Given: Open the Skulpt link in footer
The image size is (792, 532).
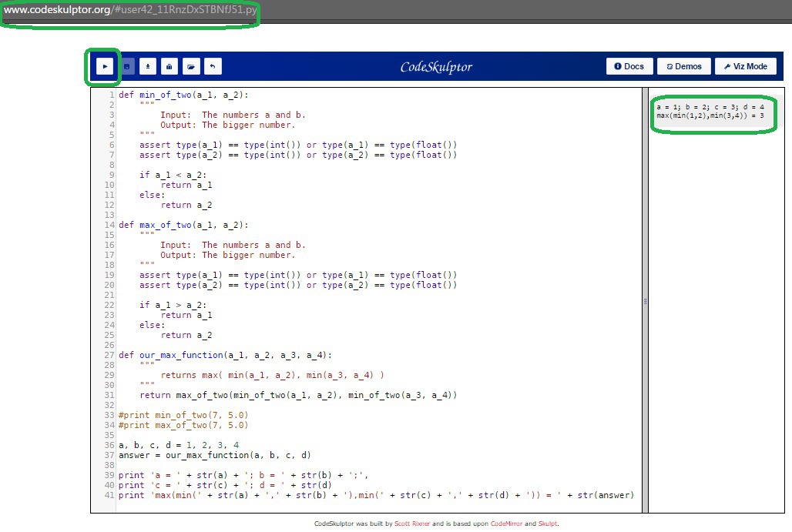Looking at the screenshot, I should click(x=547, y=524).
